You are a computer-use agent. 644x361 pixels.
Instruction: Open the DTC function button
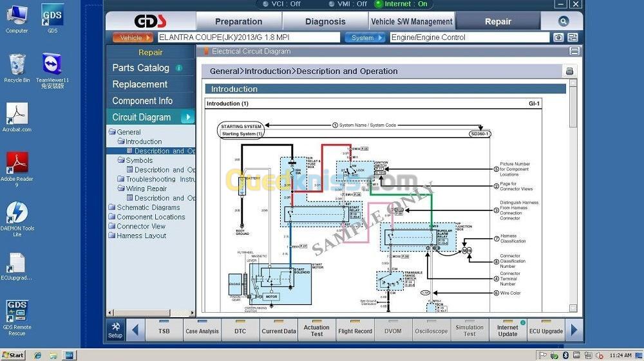(x=240, y=330)
